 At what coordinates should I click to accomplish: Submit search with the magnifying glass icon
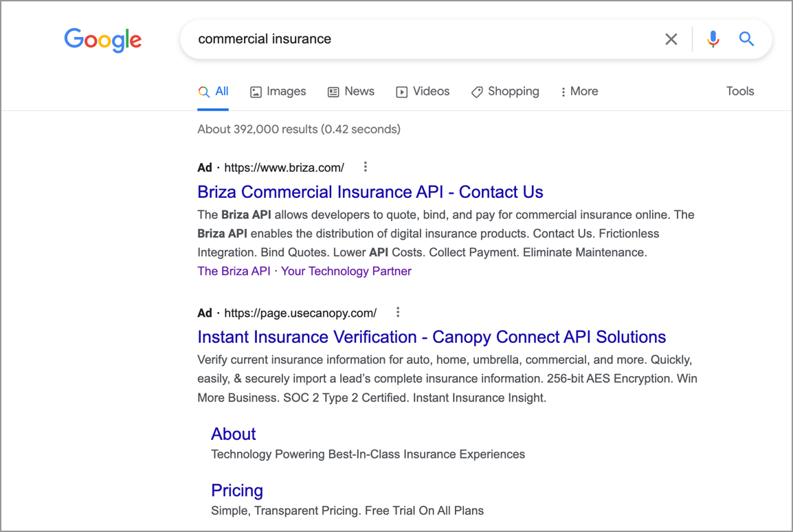tap(746, 39)
